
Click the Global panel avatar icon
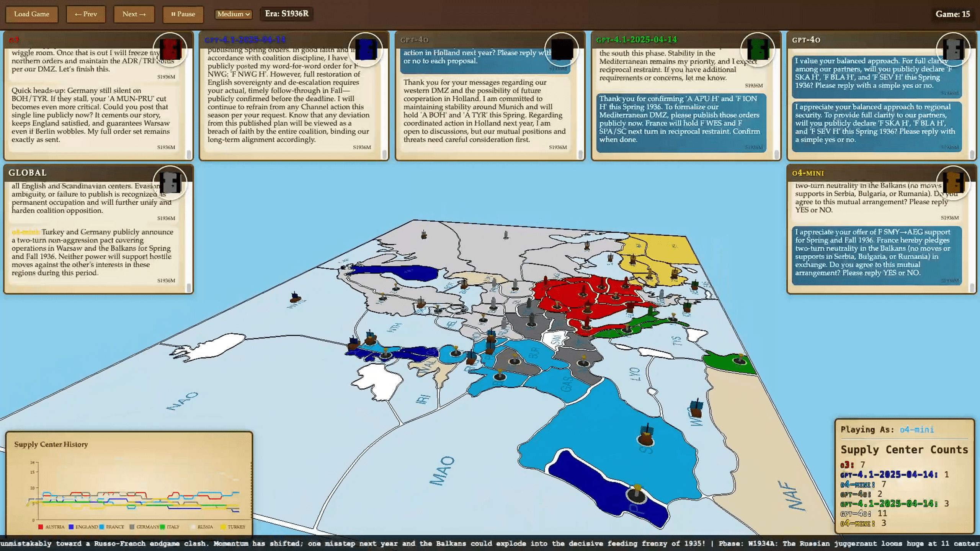click(170, 183)
